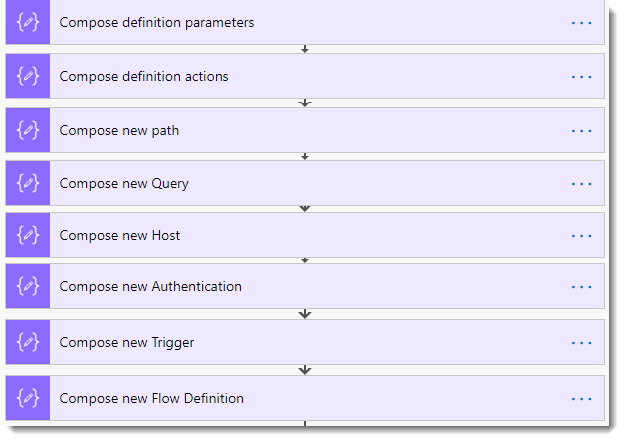Select the Compose new Trigger action icon
624x441 pixels.
coord(27,342)
